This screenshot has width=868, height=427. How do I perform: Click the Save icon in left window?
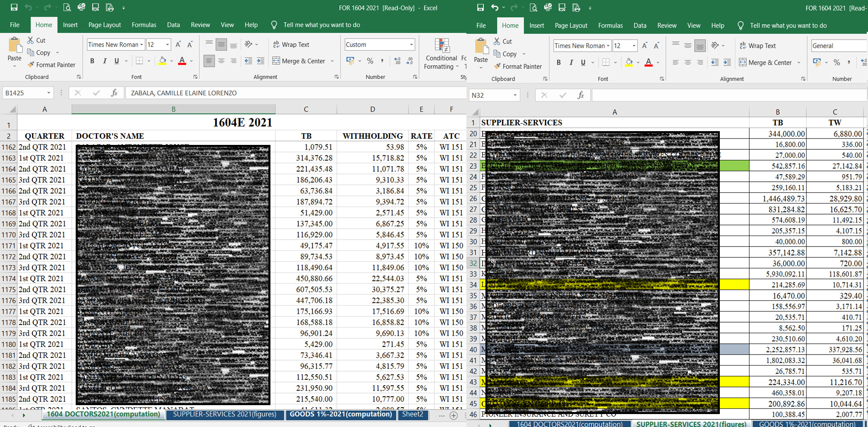14,7
